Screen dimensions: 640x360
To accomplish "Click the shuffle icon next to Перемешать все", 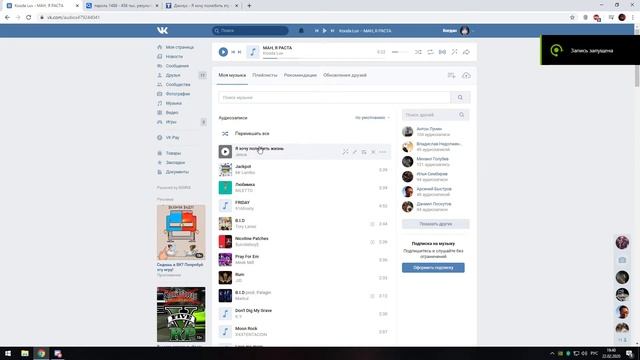I will [225, 133].
